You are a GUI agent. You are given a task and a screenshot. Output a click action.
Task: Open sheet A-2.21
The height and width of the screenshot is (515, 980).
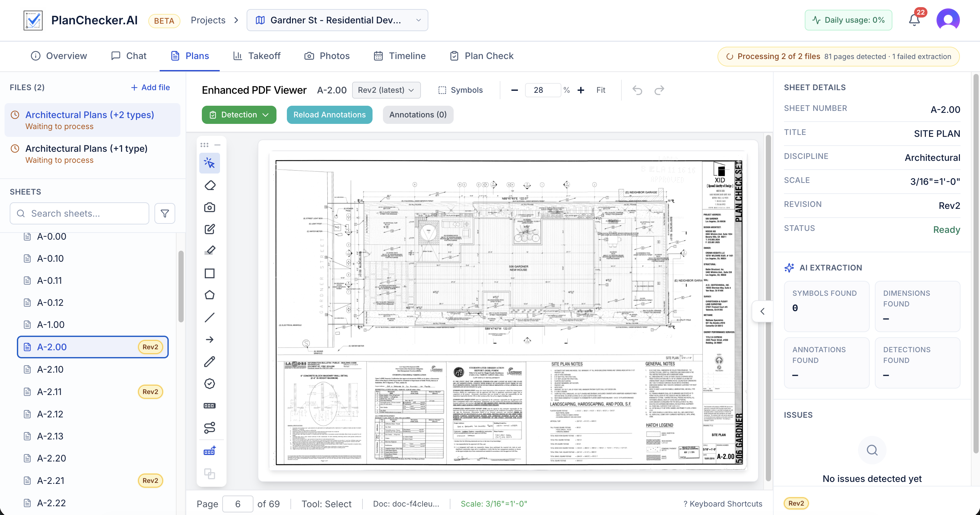(92, 480)
